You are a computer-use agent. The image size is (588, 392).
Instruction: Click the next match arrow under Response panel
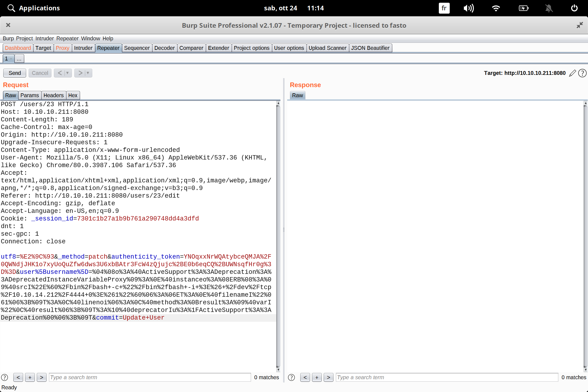tap(329, 377)
